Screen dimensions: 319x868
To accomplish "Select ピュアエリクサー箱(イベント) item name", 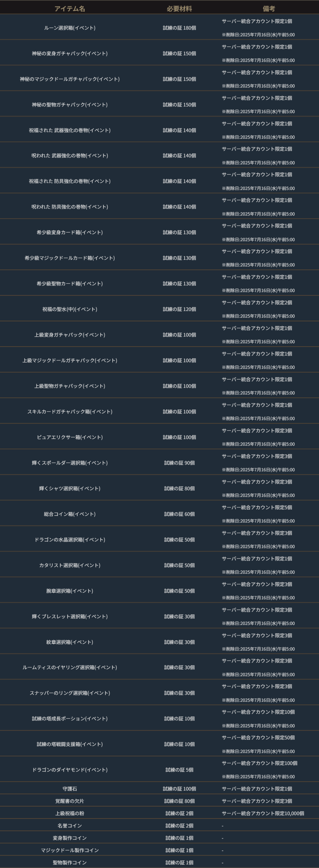I will tap(70, 437).
